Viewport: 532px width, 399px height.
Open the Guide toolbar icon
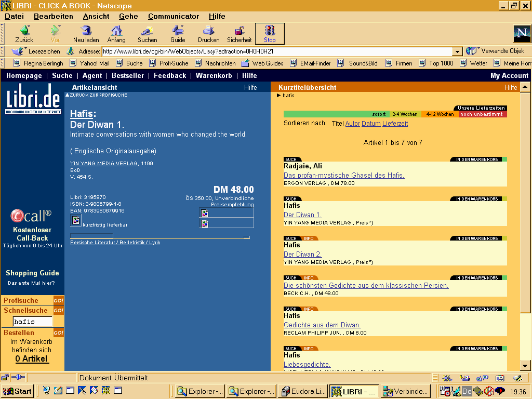tap(178, 34)
